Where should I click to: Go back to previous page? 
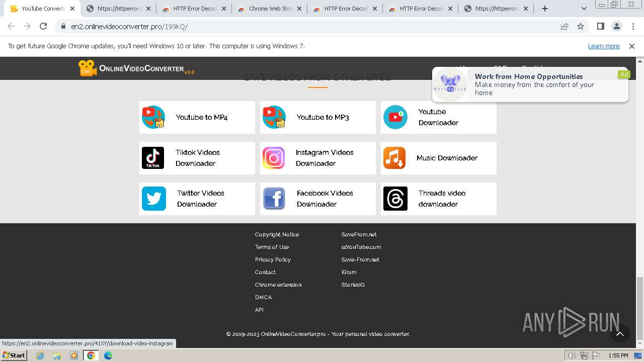pos(11,26)
